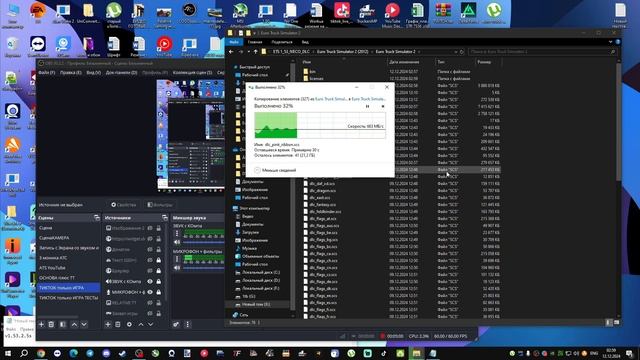The width and height of the screenshot is (640, 360).
Task: Open source folder link in copy dialog
Action: (x=331, y=99)
